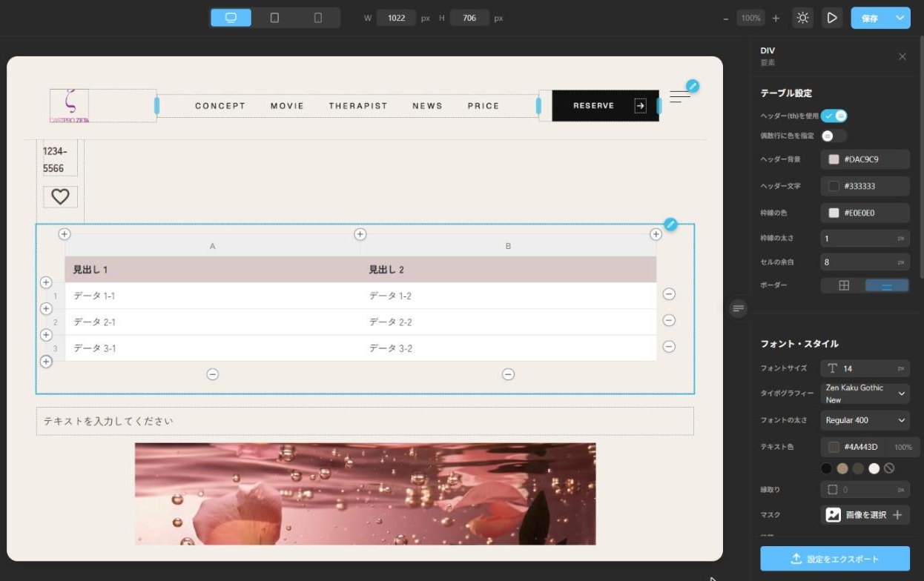Insert a row between rows 2 and 3

coord(46,335)
